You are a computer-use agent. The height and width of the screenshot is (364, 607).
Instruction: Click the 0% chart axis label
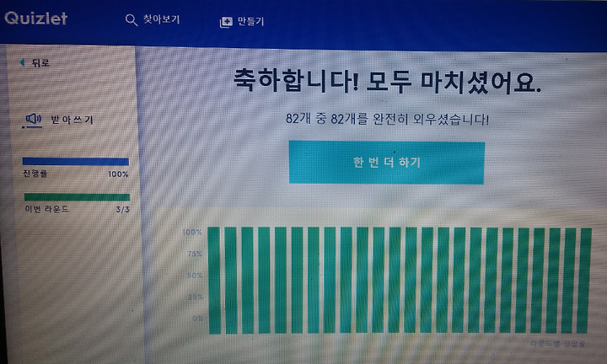pyautogui.click(x=197, y=318)
